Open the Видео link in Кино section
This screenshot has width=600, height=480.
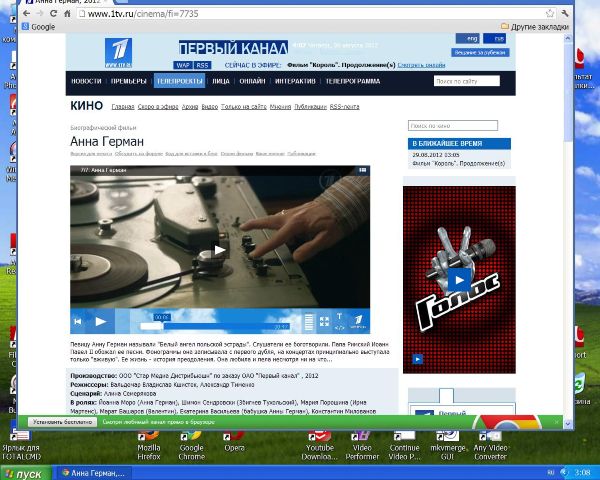tap(210, 107)
